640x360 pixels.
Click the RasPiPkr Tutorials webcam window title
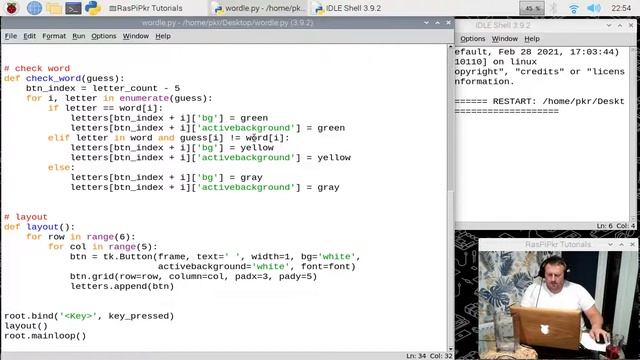tap(558, 244)
